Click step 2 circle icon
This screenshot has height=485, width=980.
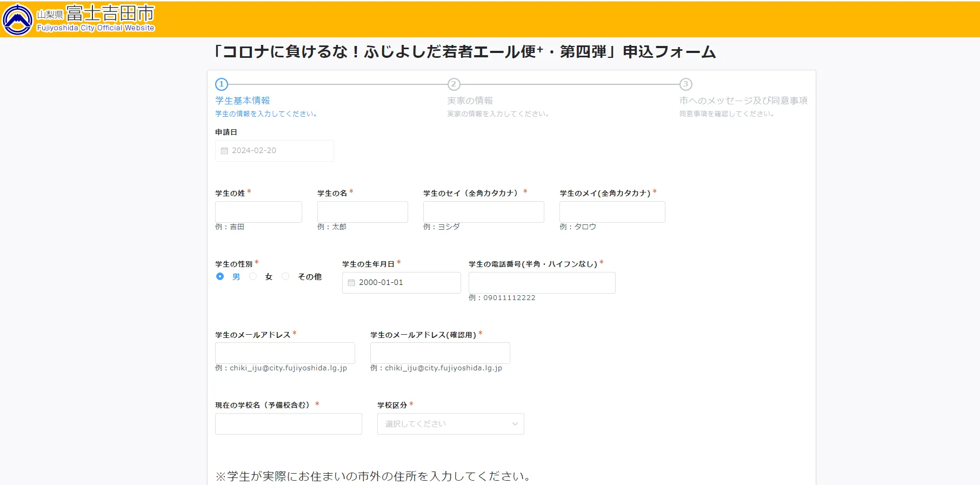(x=454, y=84)
